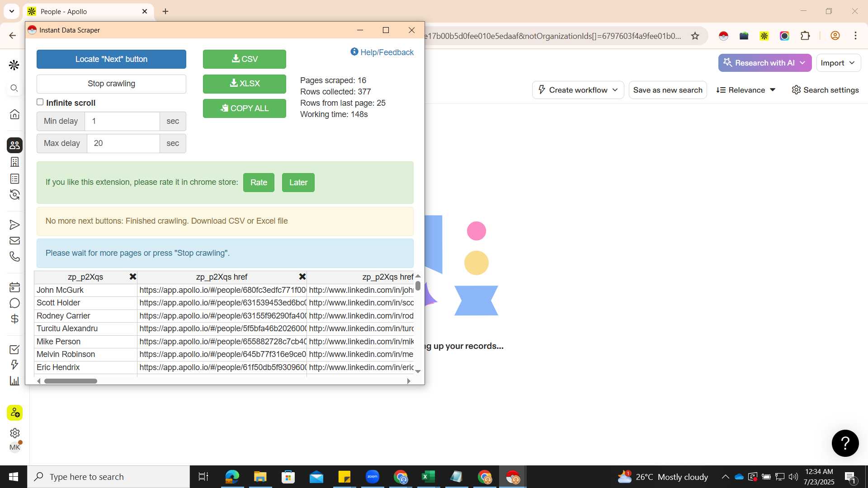This screenshot has height=488, width=868.
Task: Select the Rodney Carrier cell
Action: click(x=85, y=316)
